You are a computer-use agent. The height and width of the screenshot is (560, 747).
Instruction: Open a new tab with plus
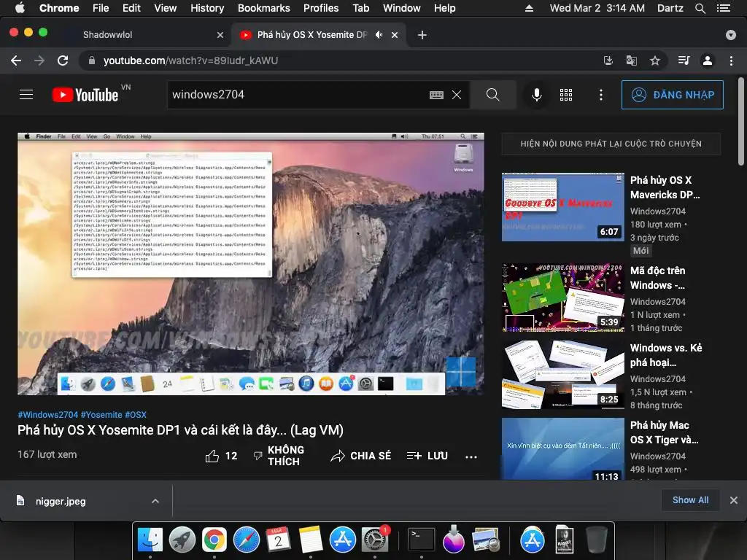tap(422, 35)
